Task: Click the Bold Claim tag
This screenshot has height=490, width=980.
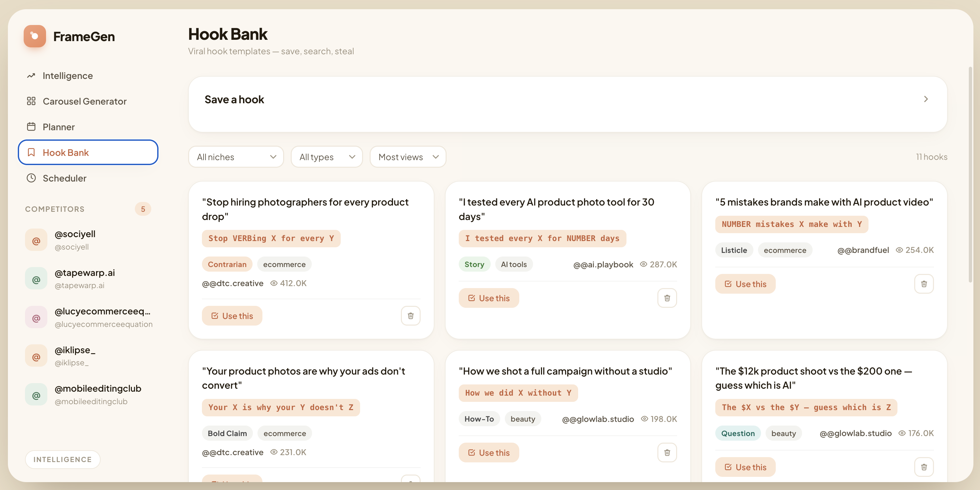Action: click(x=227, y=433)
